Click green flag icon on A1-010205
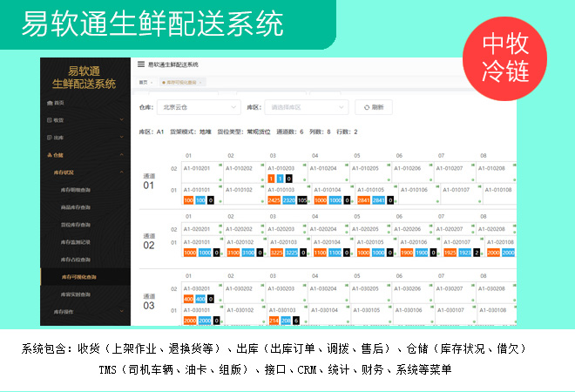Viewport: 575px width, 392px height. coord(389,166)
